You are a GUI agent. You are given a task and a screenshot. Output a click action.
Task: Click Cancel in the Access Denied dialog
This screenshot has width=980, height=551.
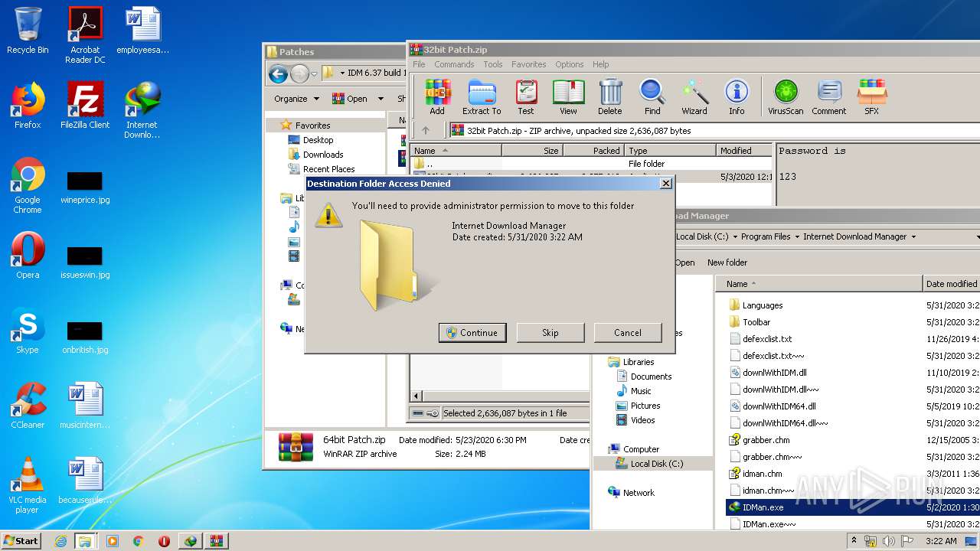[628, 332]
